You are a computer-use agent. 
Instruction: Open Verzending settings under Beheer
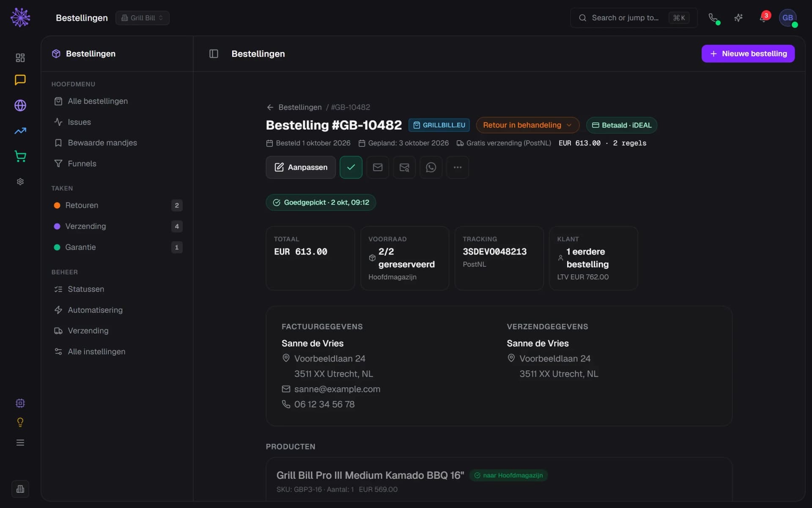pos(117,331)
